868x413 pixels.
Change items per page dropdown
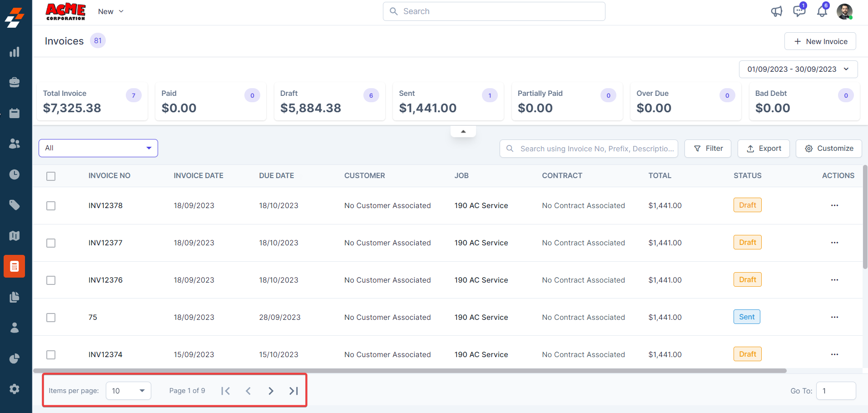(128, 391)
